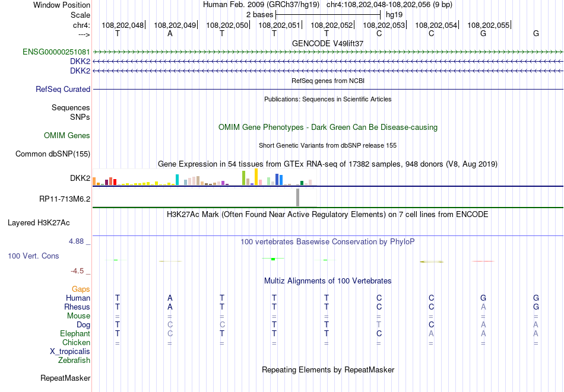Click the RepeatMasker track label
Viewport: 564px width, 392px height.
point(65,378)
